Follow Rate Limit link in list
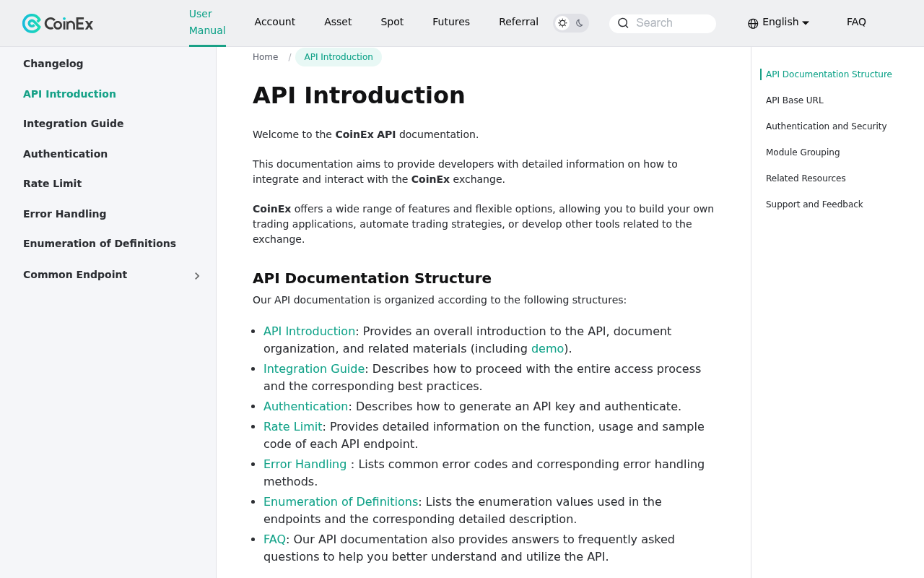Viewport: 924px width, 578px height. [292, 426]
